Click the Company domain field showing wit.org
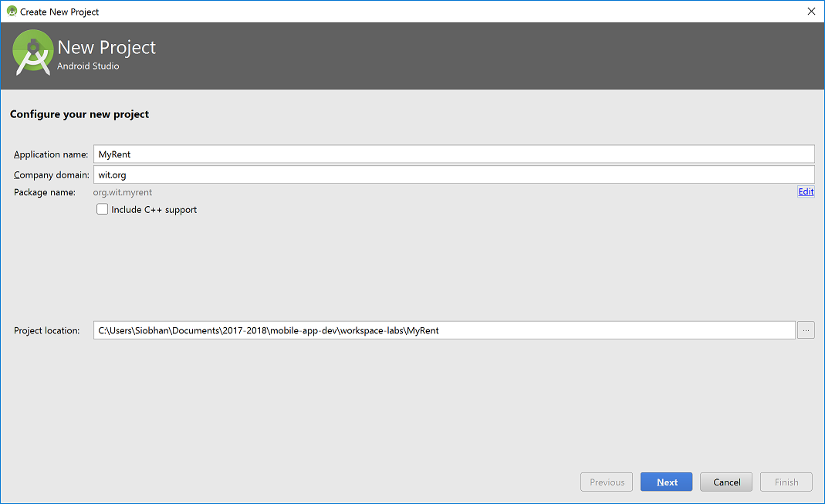The image size is (825, 504). coord(309,174)
